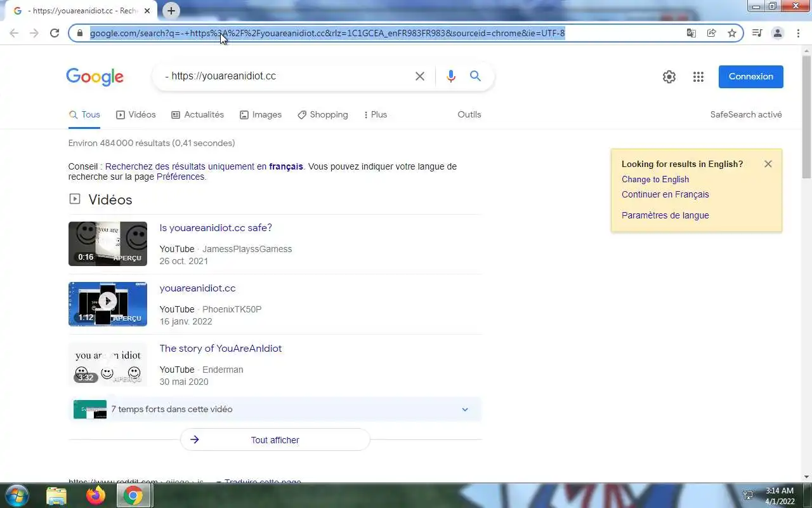This screenshot has height=508, width=812.
Task: Open the Chrome three-dot menu
Action: click(798, 33)
